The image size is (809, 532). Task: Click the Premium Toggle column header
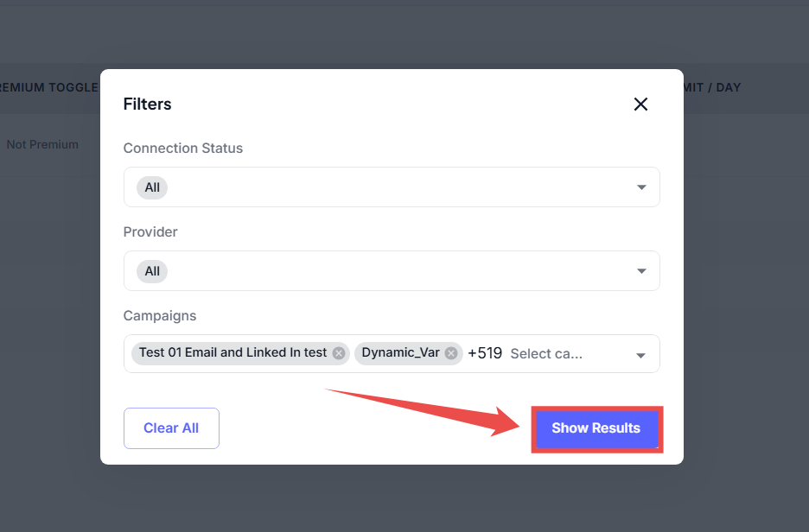click(48, 87)
